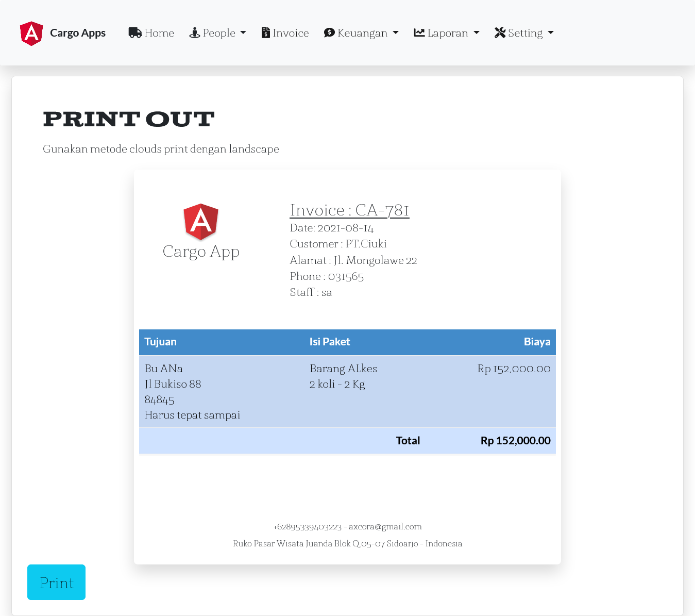Click the dollar bubble icon beside Keuangan
The height and width of the screenshot is (616, 695).
point(329,33)
